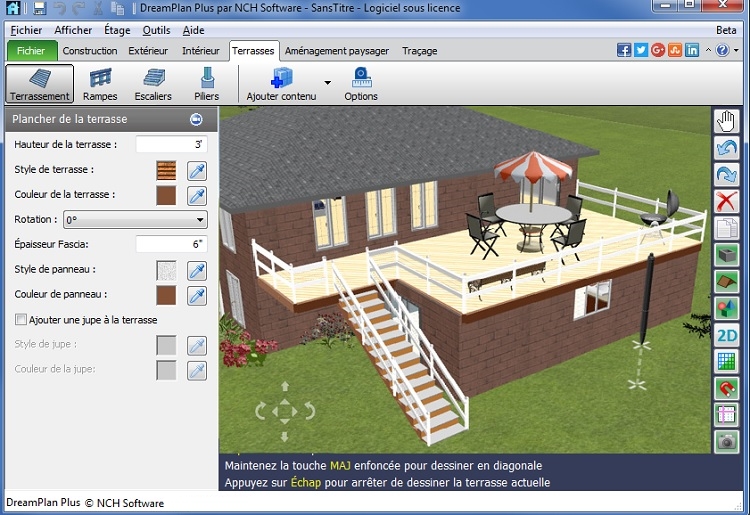Open the Afficher menu
The height and width of the screenshot is (515, 750).
pos(73,30)
